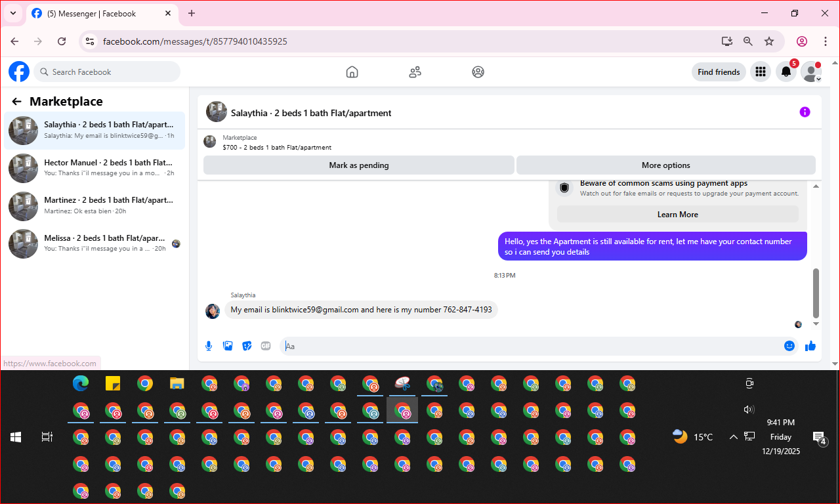This screenshot has height=504, width=840.
Task: Open emoji picker smiley icon
Action: (x=789, y=346)
